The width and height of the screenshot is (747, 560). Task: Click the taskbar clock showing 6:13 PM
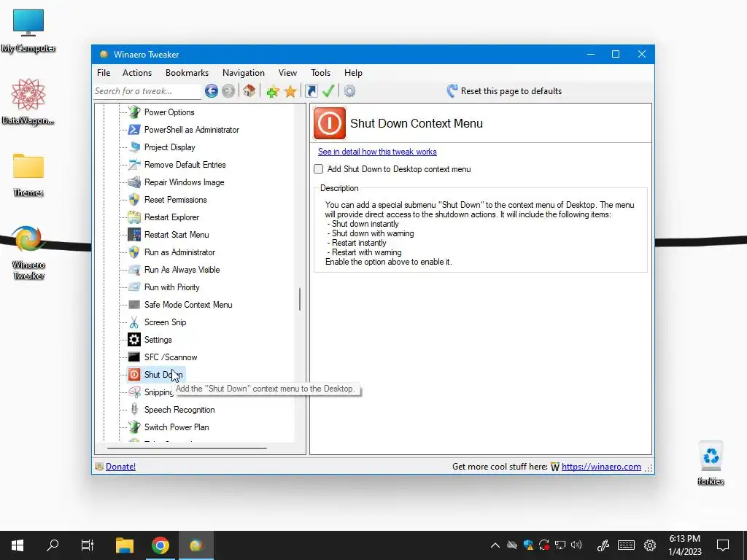coord(685,545)
